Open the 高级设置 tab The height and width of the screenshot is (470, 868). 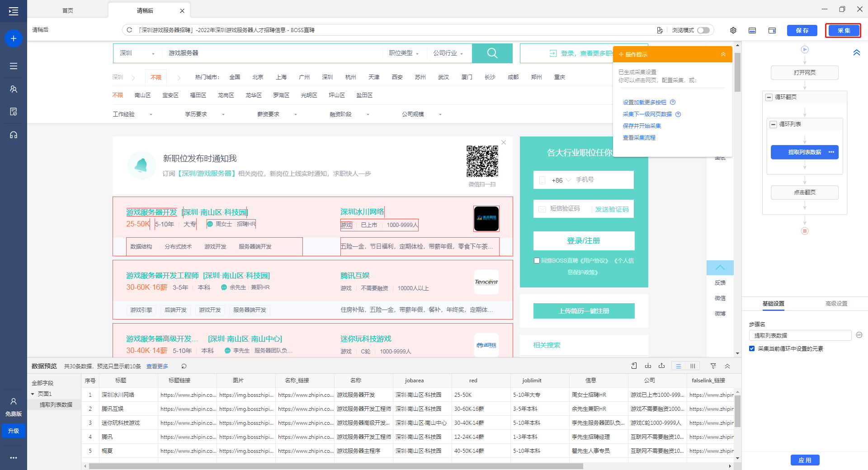click(836, 304)
